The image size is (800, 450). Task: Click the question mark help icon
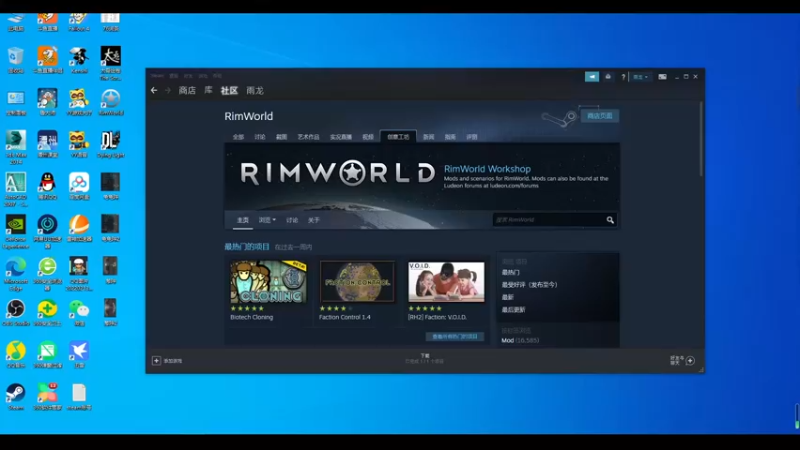coord(623,77)
